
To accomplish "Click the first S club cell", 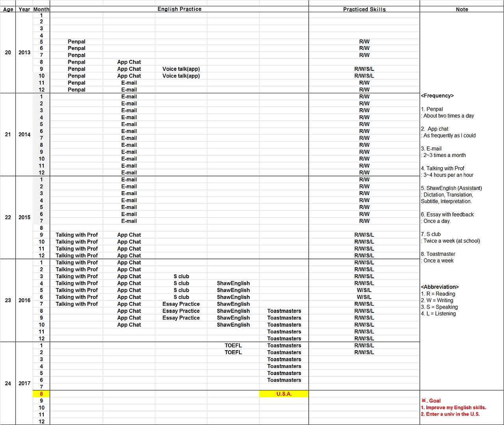I will [x=181, y=276].
